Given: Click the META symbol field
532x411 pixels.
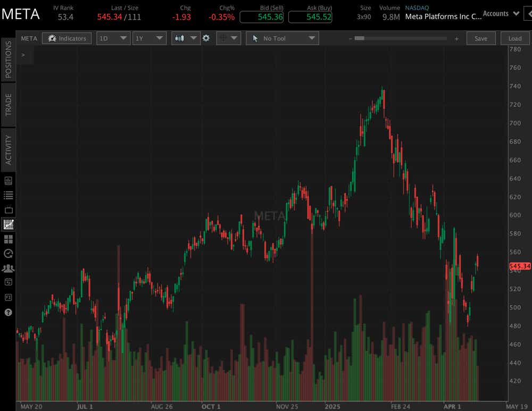Looking at the screenshot, I should (x=20, y=14).
